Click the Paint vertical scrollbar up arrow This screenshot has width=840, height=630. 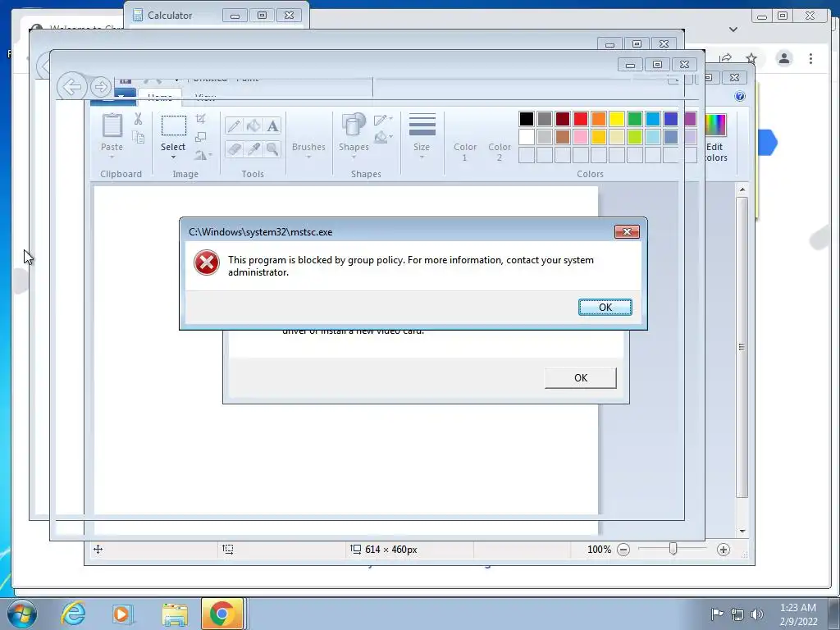pos(742,189)
